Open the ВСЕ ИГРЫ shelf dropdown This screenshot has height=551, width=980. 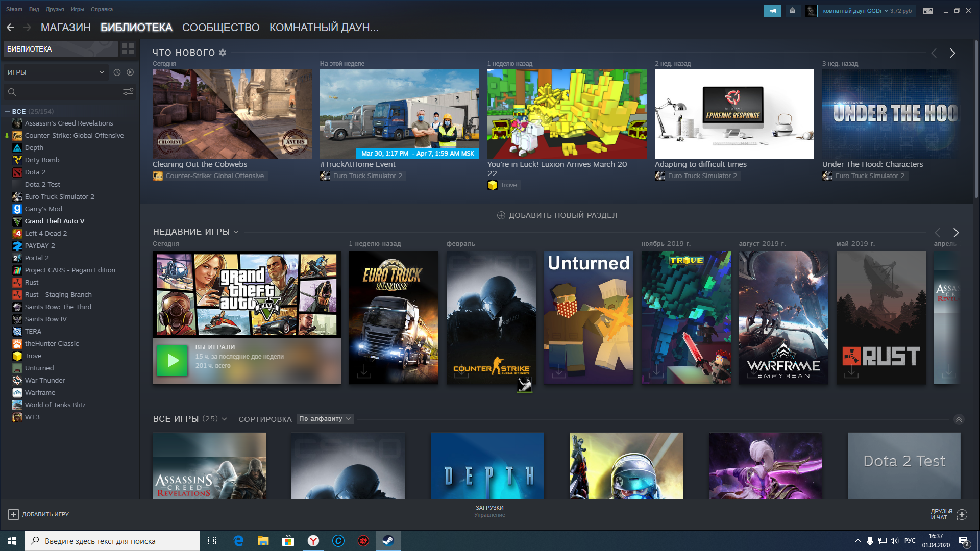click(224, 419)
